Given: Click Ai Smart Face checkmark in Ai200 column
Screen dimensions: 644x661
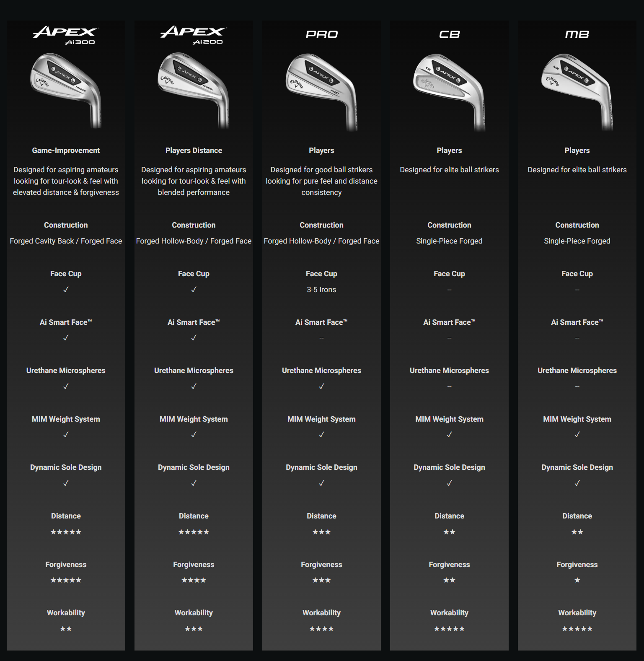Looking at the screenshot, I should 194,338.
